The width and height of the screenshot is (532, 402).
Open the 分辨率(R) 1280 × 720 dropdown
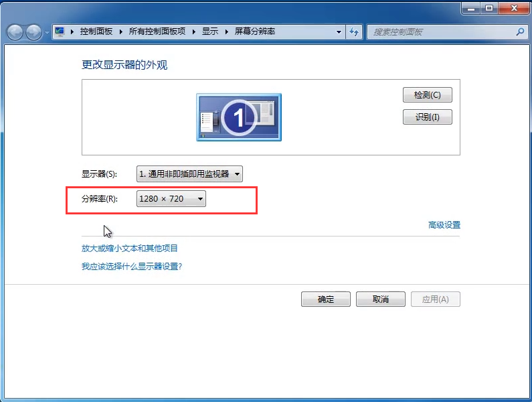(171, 199)
